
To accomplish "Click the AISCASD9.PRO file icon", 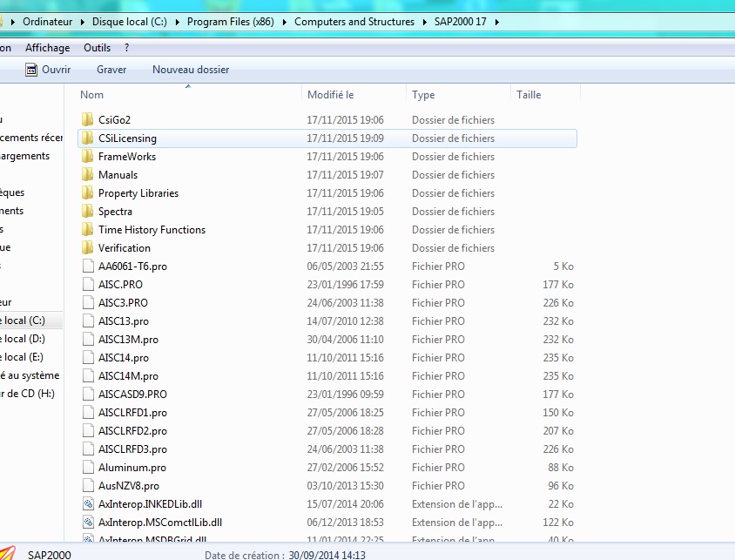I will pos(88,394).
